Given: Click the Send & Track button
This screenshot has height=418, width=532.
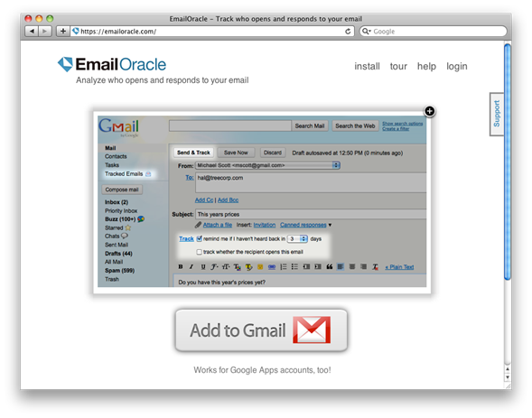Looking at the screenshot, I should click(193, 153).
